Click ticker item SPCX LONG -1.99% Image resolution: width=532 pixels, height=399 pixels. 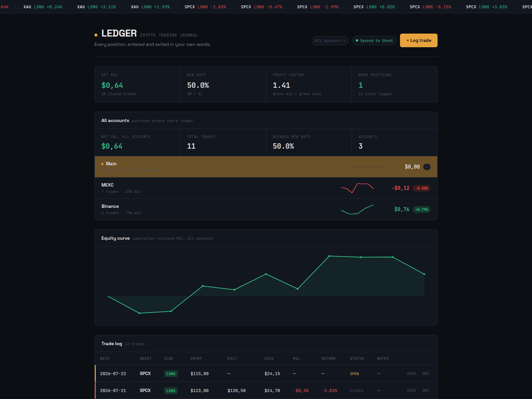pos(318,7)
